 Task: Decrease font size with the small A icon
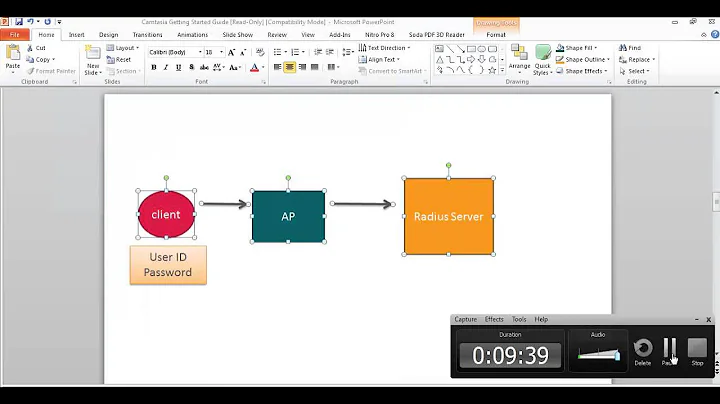[243, 52]
